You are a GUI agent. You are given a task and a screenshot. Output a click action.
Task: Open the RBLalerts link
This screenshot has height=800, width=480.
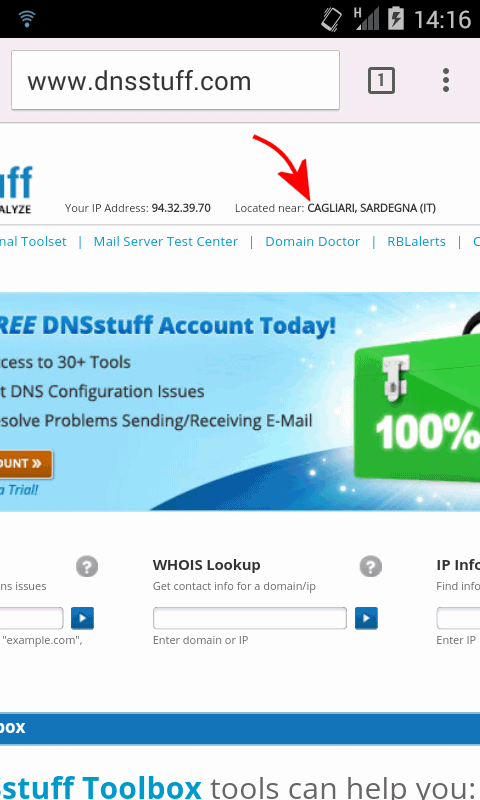click(416, 241)
